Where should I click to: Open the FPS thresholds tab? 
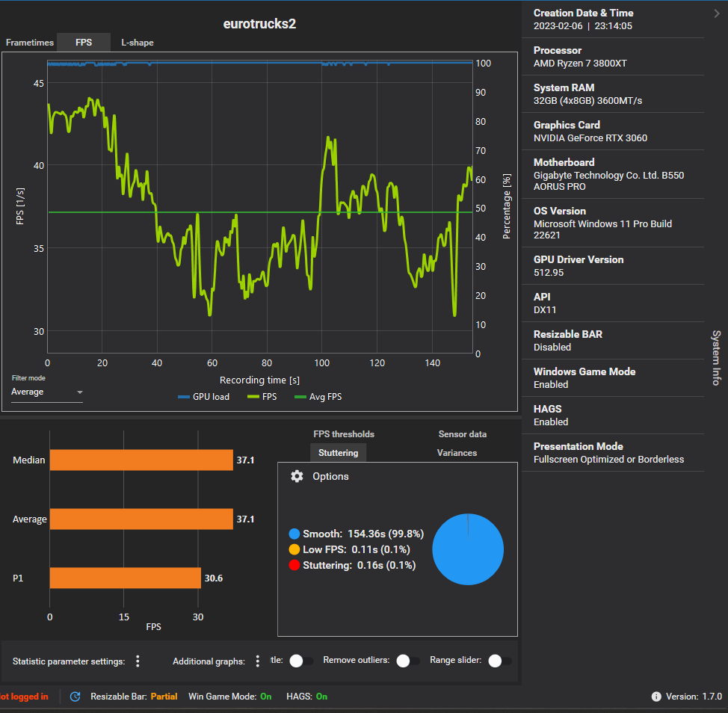344,434
